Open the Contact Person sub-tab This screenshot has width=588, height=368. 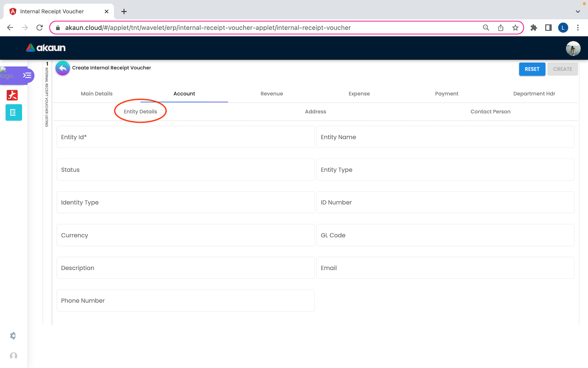click(x=490, y=112)
